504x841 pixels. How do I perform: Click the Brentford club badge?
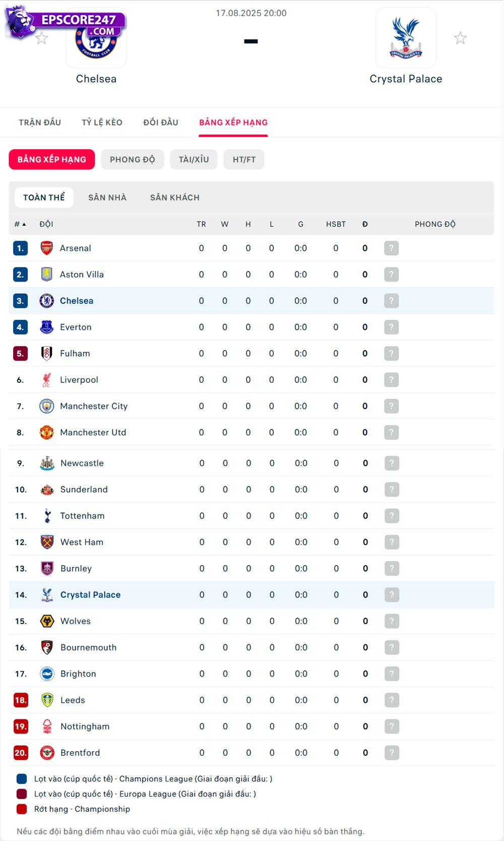(47, 753)
